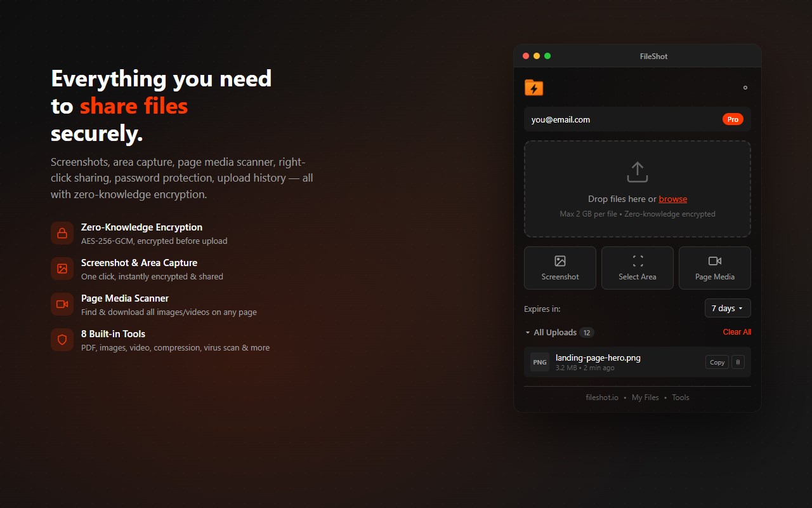This screenshot has width=812, height=508.
Task: Click "Max 2 GB per file" hint text
Action: pyautogui.click(x=588, y=214)
